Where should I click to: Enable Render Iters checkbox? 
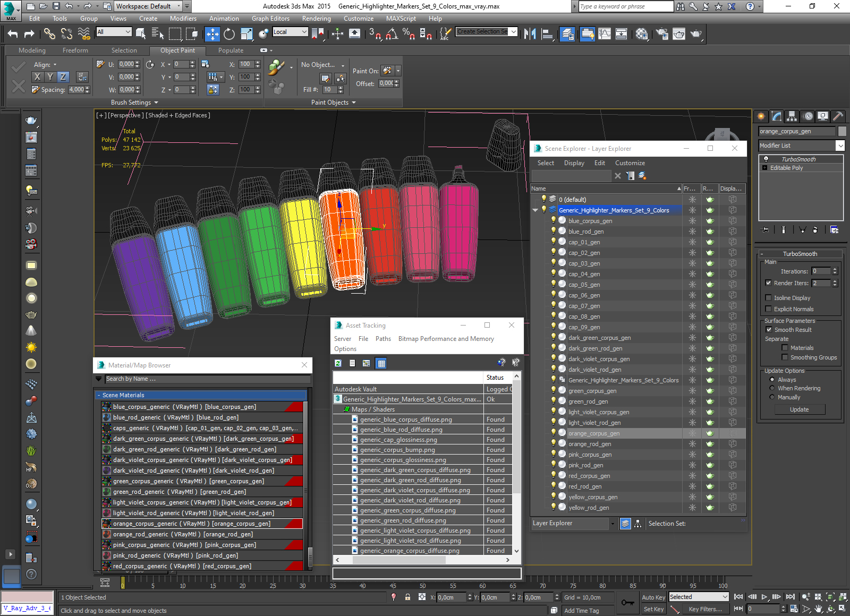(x=768, y=283)
